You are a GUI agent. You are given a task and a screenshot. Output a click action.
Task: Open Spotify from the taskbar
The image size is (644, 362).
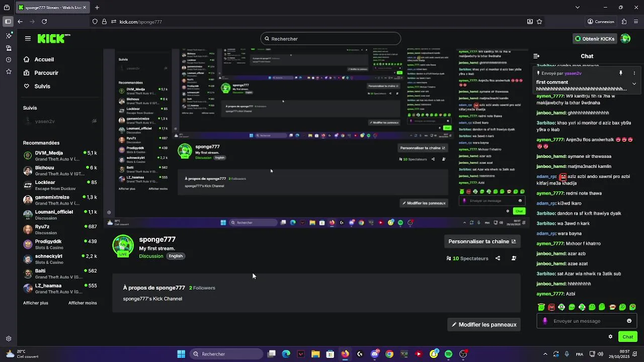pos(448,354)
